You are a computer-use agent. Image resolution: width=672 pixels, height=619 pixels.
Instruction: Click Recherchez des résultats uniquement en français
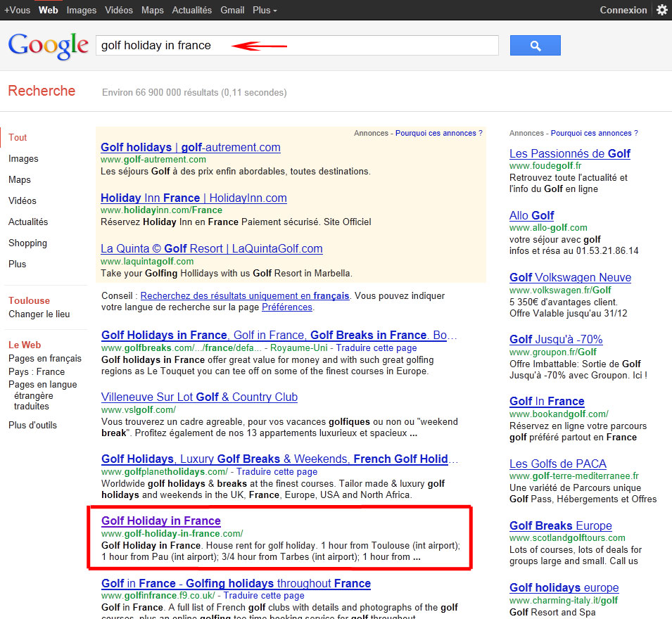point(245,295)
